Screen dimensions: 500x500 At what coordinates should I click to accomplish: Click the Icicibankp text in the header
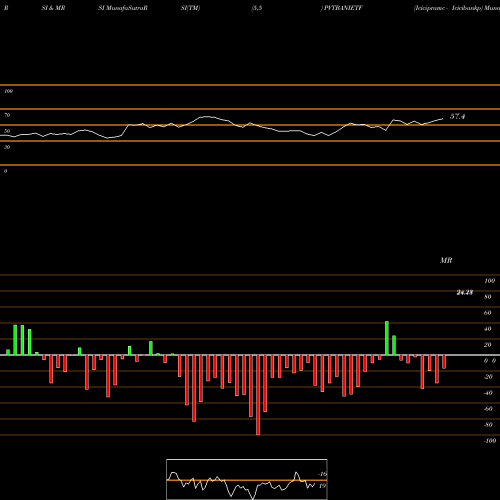pyautogui.click(x=467, y=8)
